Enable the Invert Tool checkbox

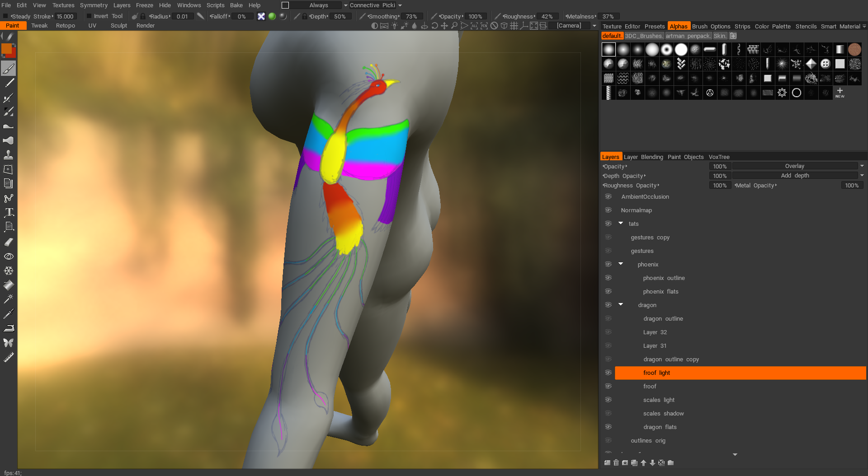point(89,16)
